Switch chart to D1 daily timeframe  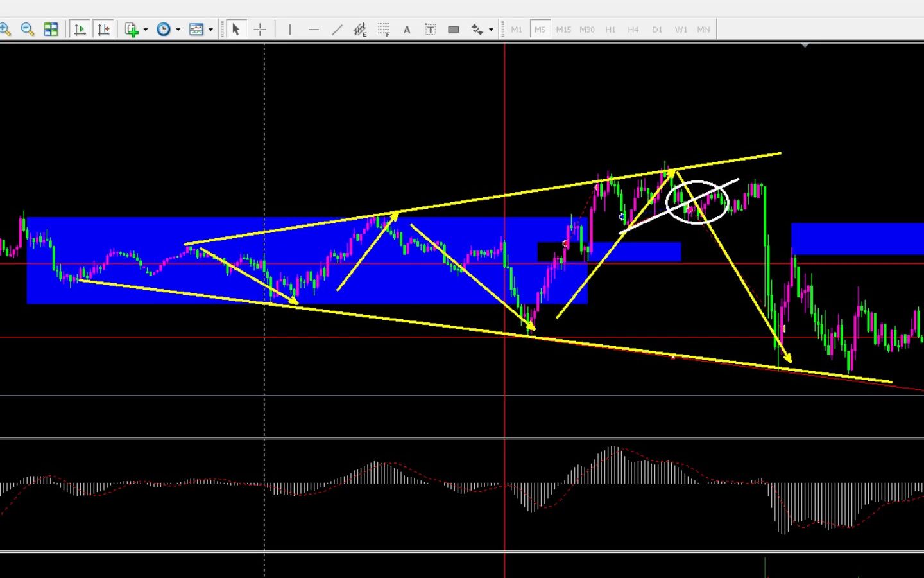(657, 30)
